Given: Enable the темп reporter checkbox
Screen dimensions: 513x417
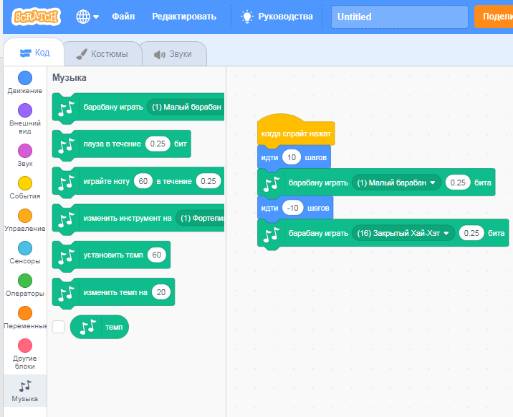Looking at the screenshot, I should pyautogui.click(x=58, y=327).
